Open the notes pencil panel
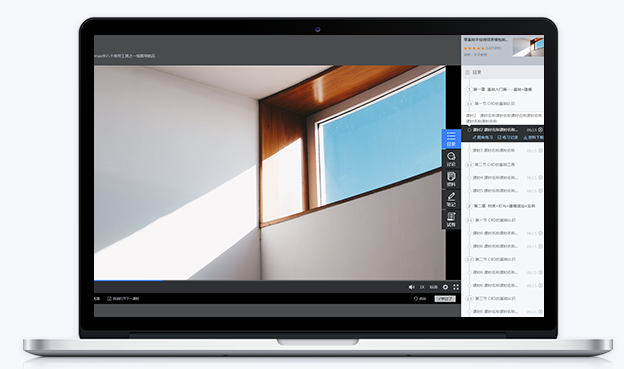This screenshot has height=369, width=624. pos(451,199)
